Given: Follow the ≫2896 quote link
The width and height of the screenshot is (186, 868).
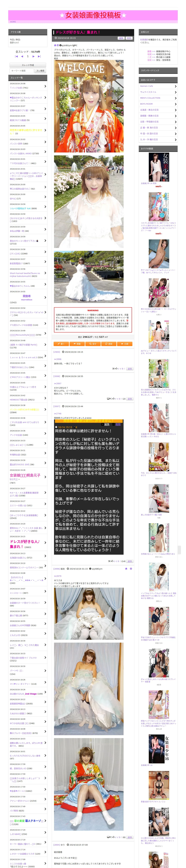Looking at the screenshot, I should point(58,359).
